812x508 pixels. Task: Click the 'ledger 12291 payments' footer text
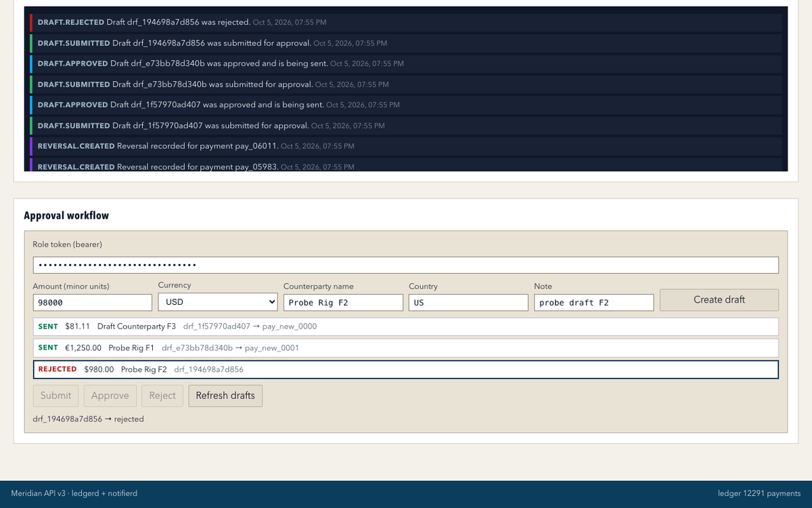click(x=759, y=493)
